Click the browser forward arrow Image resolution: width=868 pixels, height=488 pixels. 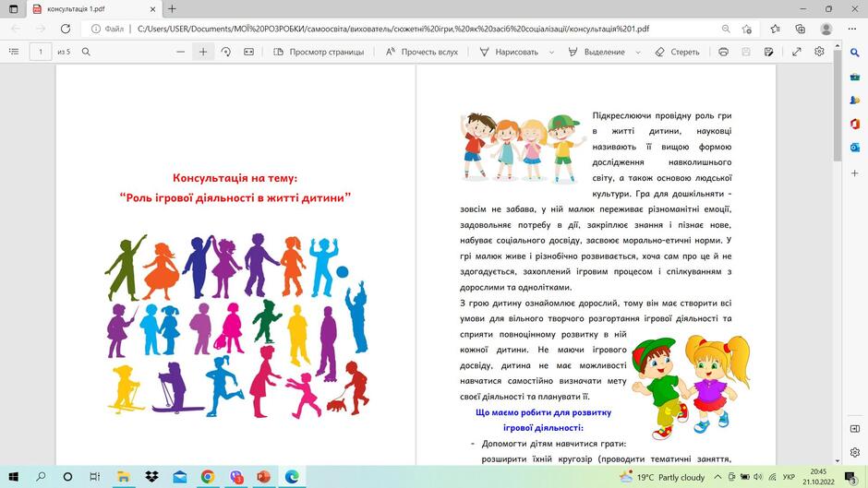[x=41, y=29]
